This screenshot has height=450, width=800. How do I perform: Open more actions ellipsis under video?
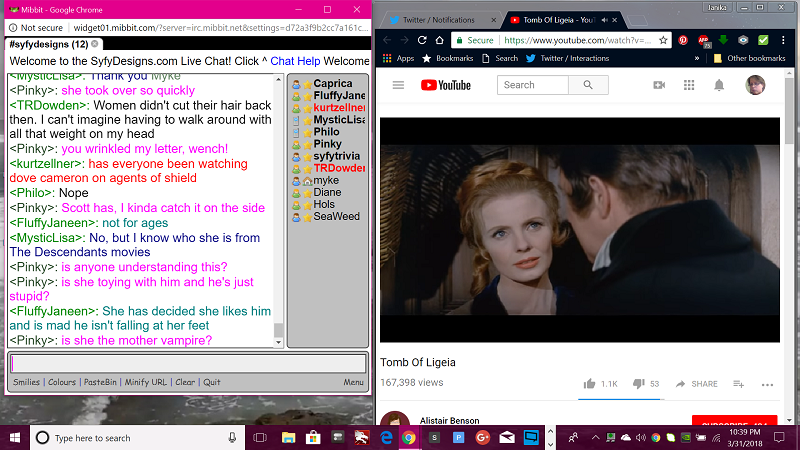(767, 385)
